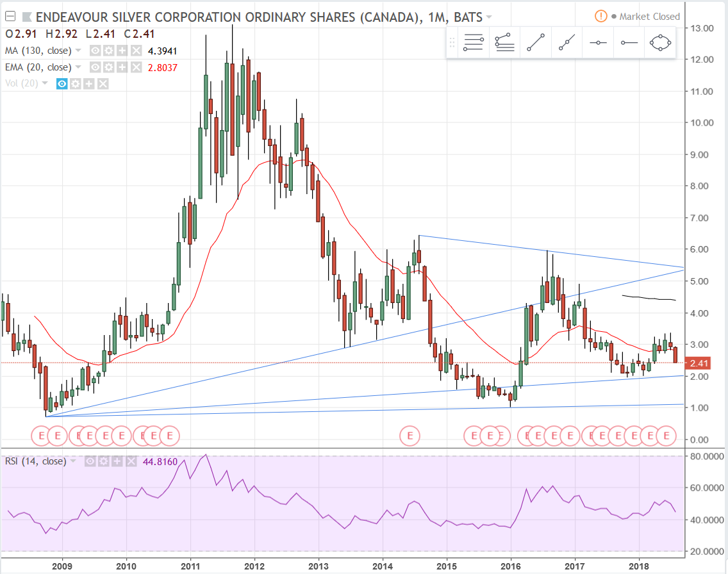Click the lone earnings marker near 2014

click(x=410, y=436)
